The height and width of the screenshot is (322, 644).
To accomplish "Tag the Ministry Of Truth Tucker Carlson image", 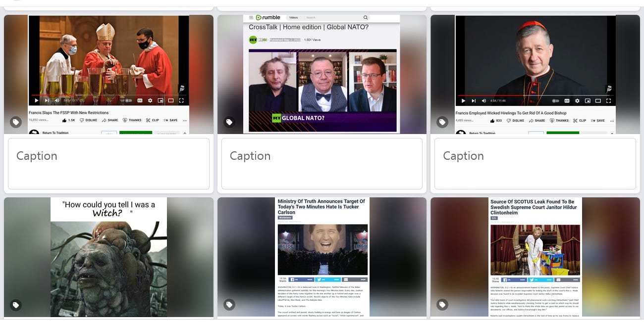I will (x=229, y=305).
